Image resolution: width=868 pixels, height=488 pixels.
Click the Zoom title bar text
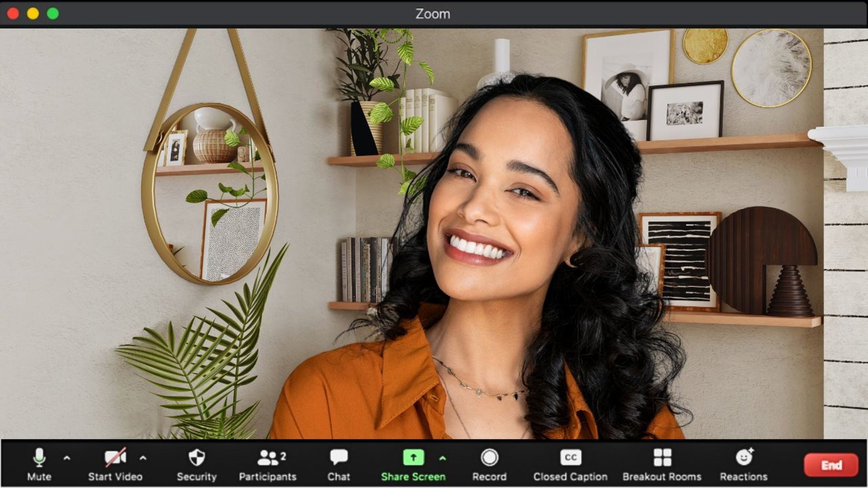click(x=433, y=13)
